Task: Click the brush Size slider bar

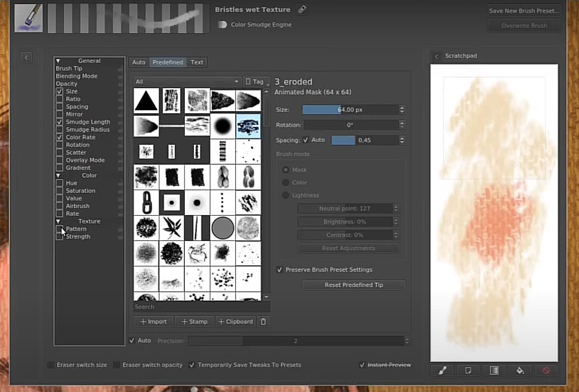Action: (x=350, y=110)
